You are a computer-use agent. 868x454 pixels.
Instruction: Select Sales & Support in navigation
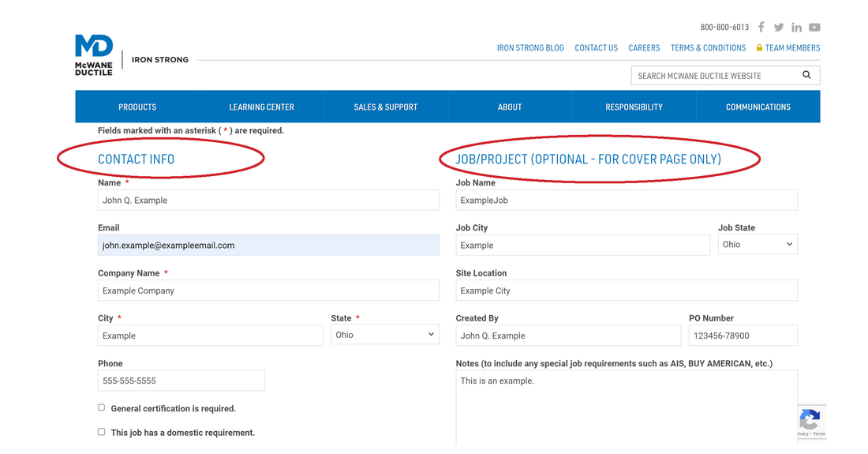tap(385, 107)
